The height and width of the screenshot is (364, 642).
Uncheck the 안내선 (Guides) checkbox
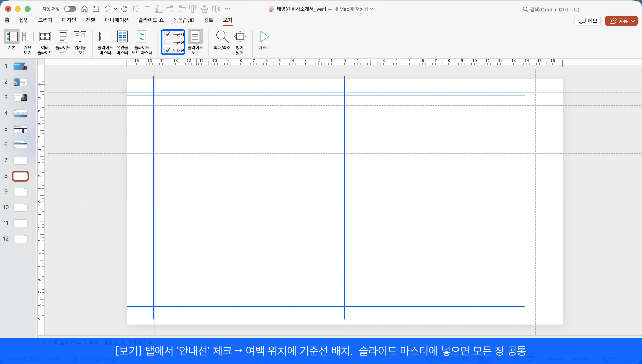pos(168,50)
